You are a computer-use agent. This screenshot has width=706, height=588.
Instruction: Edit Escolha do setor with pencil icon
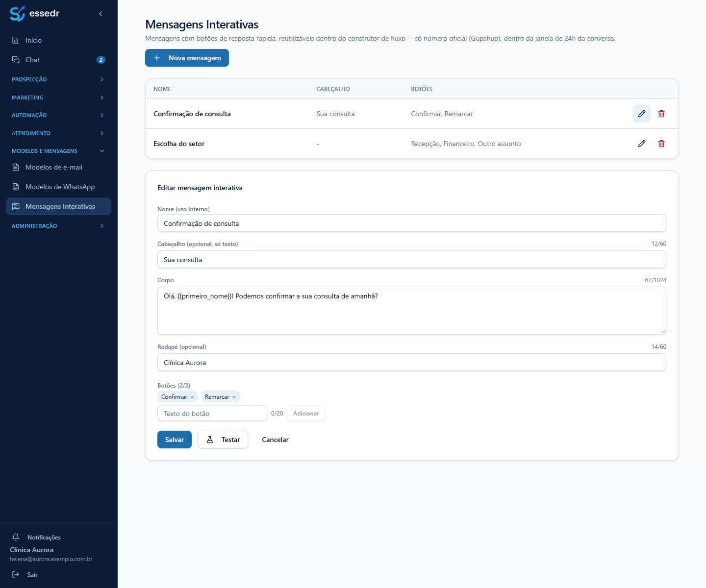(x=642, y=144)
